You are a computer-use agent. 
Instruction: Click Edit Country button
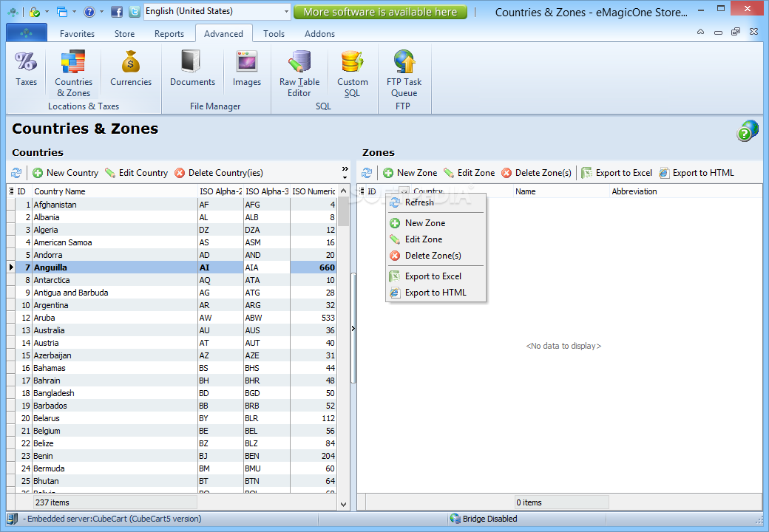[x=137, y=173]
